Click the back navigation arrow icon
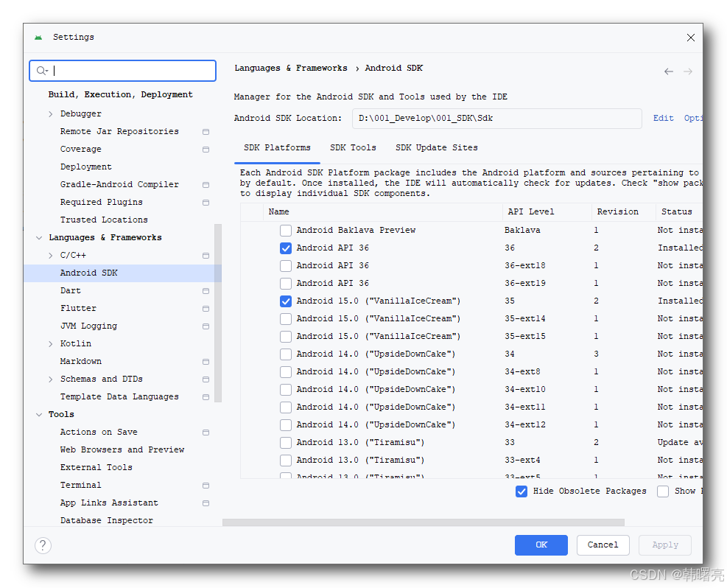The height and width of the screenshot is (588, 727). (x=668, y=71)
